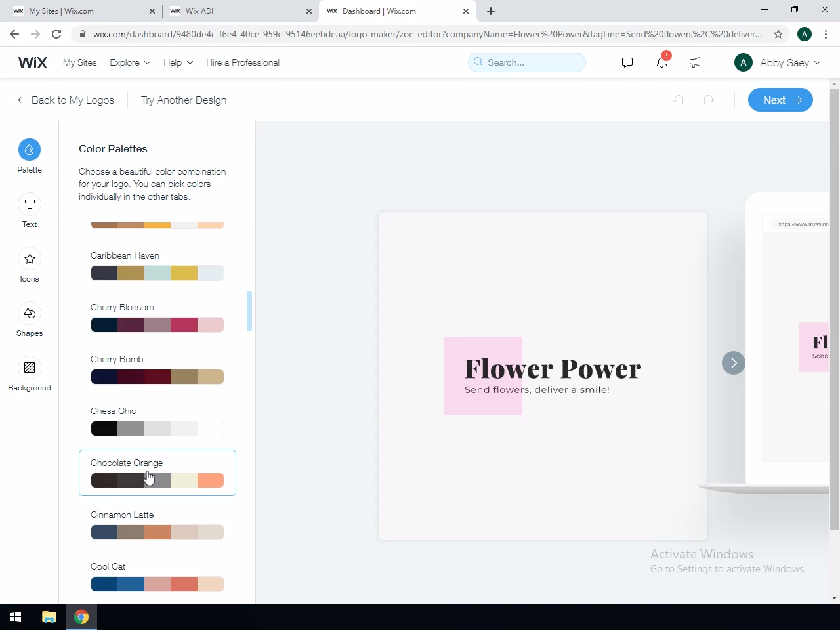Open the chat messages icon
840x630 pixels.
[x=627, y=62]
